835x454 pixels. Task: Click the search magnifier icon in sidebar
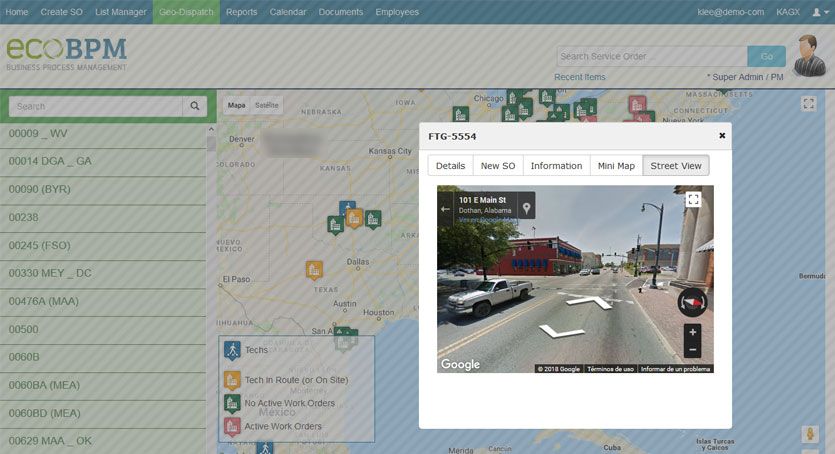pyautogui.click(x=195, y=106)
